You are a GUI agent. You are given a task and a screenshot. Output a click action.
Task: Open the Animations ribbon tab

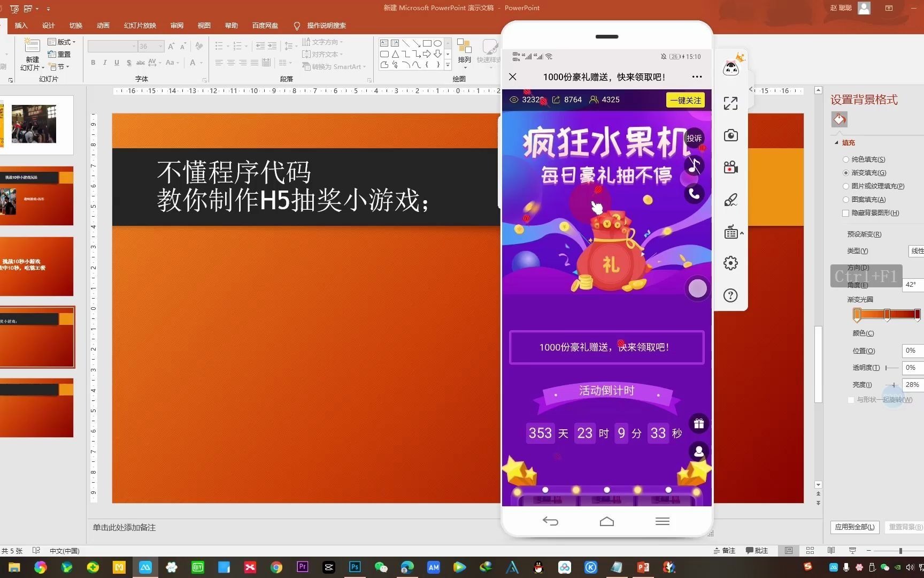pos(103,25)
